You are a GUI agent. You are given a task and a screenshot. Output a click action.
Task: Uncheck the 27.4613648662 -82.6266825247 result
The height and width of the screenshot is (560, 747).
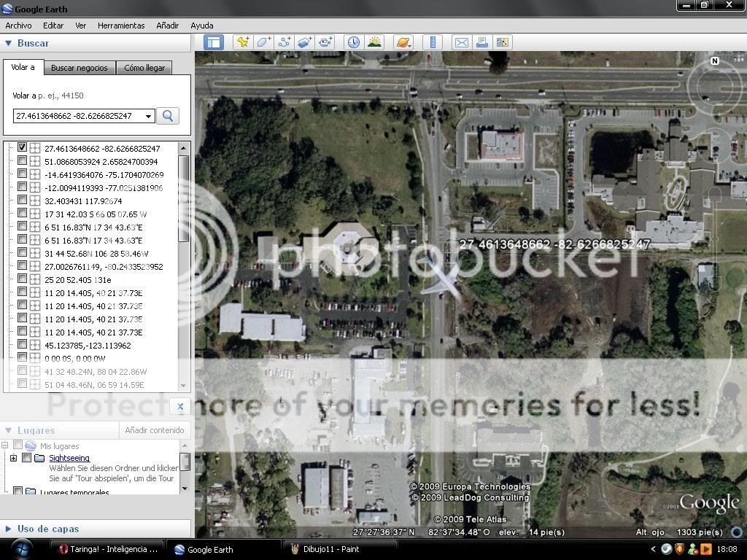pos(22,147)
